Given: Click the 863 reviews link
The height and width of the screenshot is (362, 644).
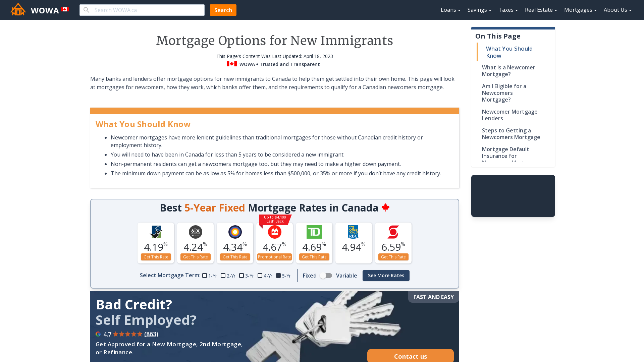Looking at the screenshot, I should coord(151,334).
